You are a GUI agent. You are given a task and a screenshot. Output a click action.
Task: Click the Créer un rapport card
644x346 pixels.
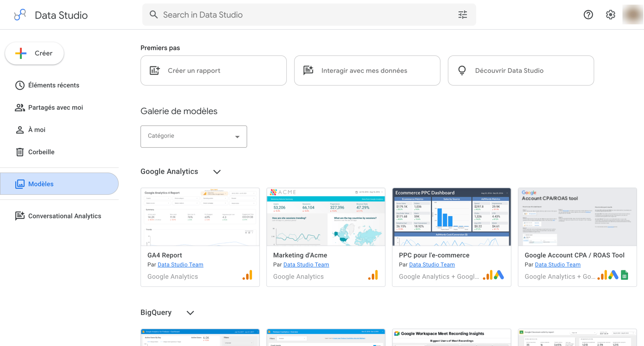pos(214,70)
